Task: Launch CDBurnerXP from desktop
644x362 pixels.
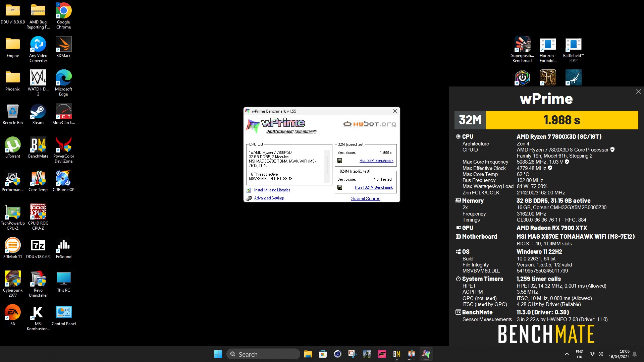Action: 63,181
